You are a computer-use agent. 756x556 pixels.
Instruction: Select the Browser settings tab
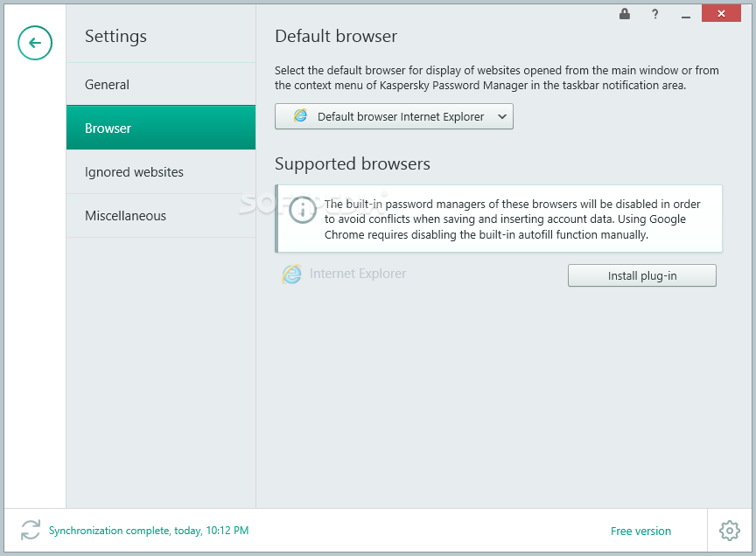click(160, 128)
